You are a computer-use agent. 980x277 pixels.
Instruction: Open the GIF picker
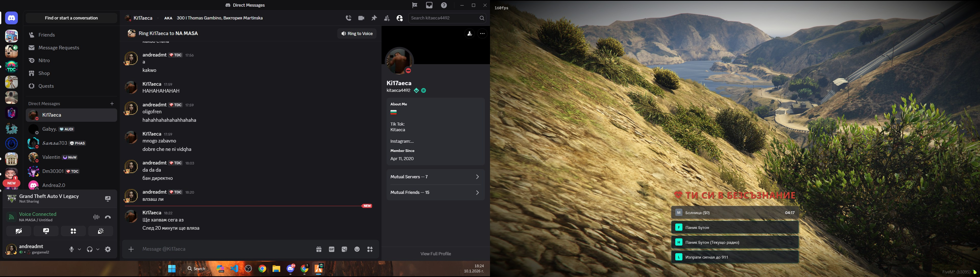pos(331,249)
